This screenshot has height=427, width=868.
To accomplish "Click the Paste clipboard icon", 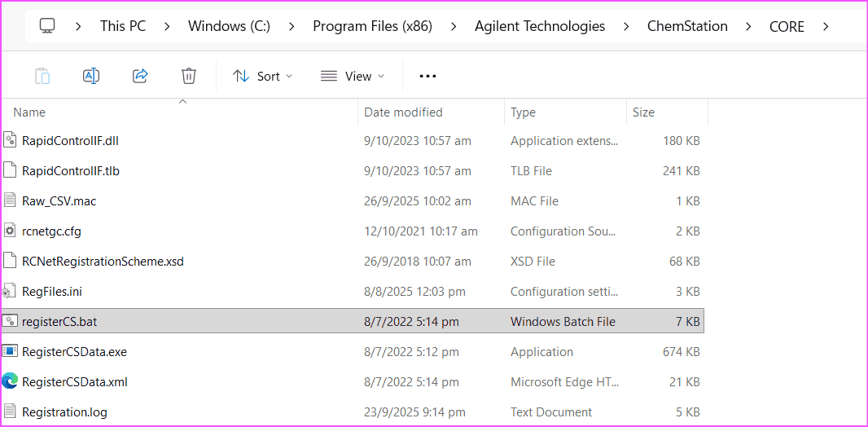I will (42, 76).
